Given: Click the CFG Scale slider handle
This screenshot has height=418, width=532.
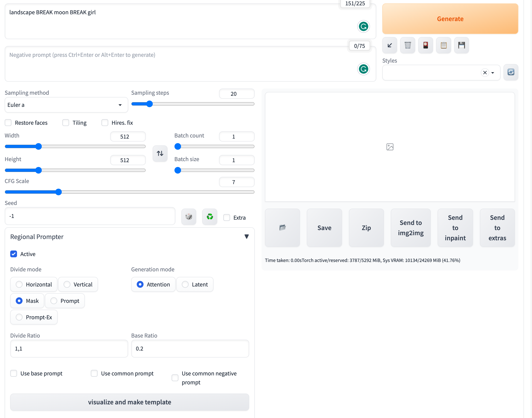Looking at the screenshot, I should coord(58,192).
